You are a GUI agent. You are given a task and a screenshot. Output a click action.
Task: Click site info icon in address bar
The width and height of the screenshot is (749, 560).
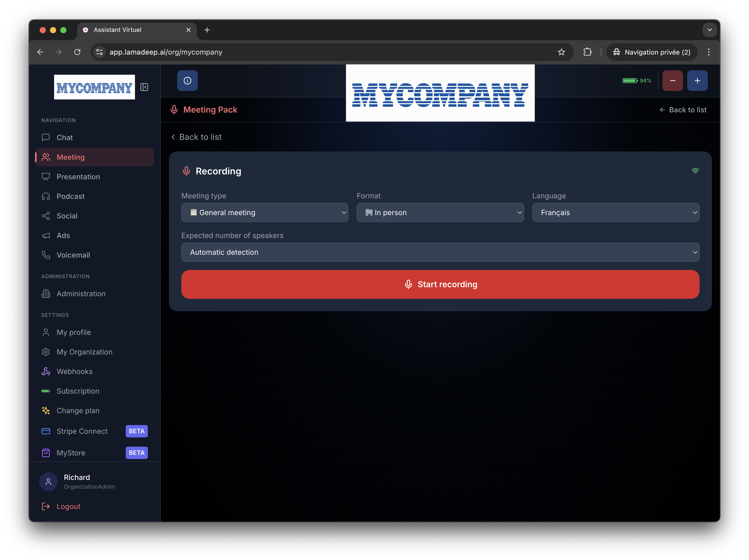pos(100,52)
